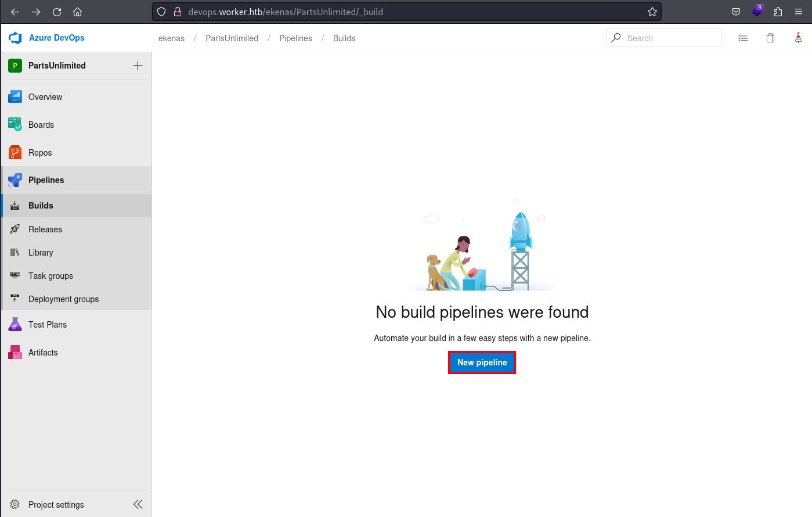
Task: Open Project settings
Action: pos(56,505)
